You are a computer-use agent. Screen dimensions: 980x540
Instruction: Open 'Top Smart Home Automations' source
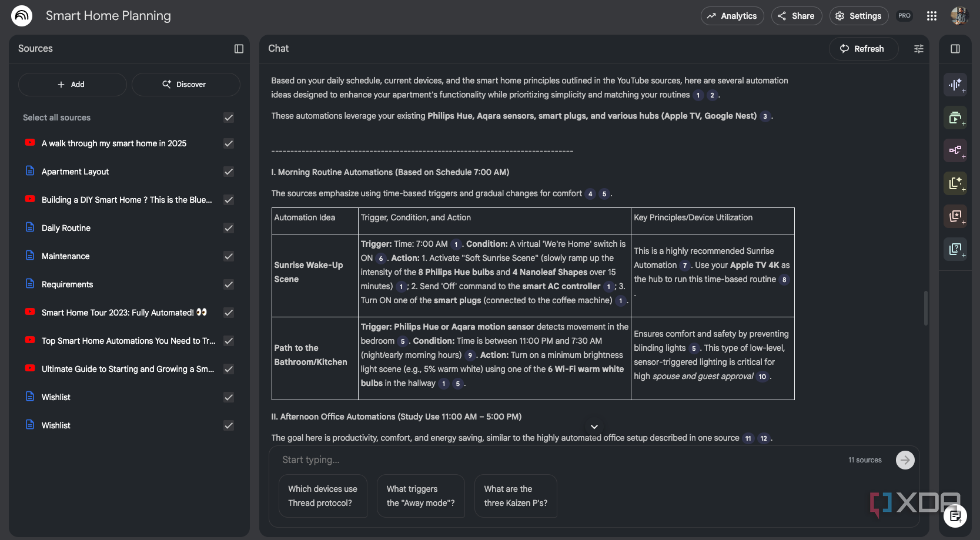[x=128, y=341]
